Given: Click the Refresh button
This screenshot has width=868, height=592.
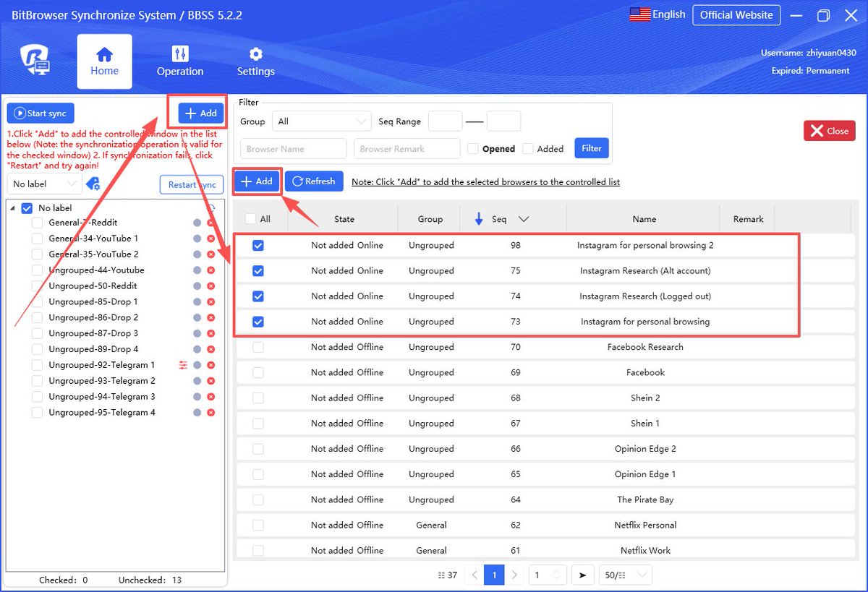Looking at the screenshot, I should [x=314, y=181].
